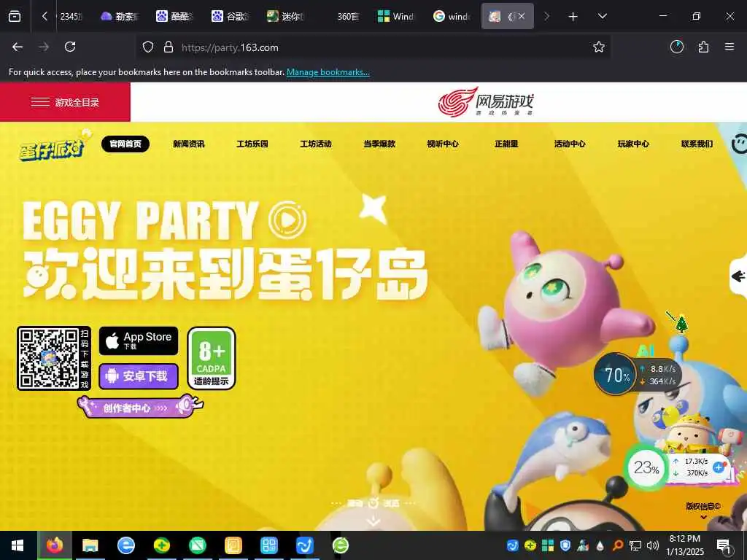Open the 联系我们 nav item
Screen dimensions: 747x560
697,144
